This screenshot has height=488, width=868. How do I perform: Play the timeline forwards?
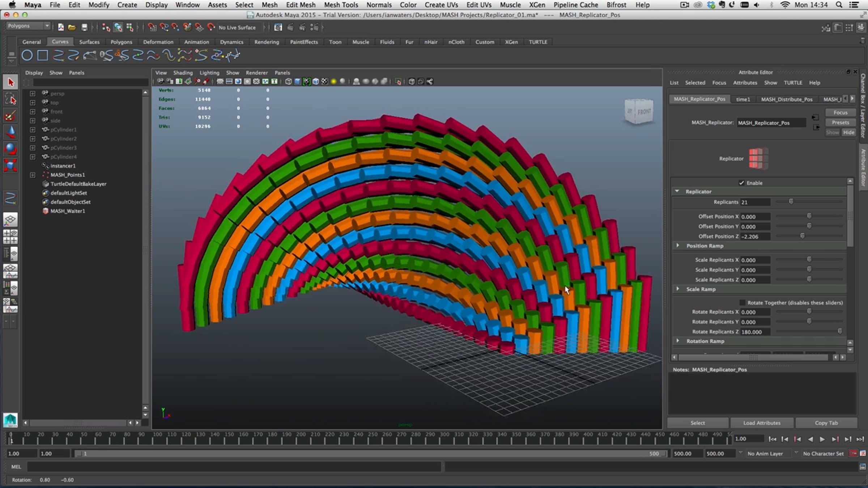[x=822, y=439]
